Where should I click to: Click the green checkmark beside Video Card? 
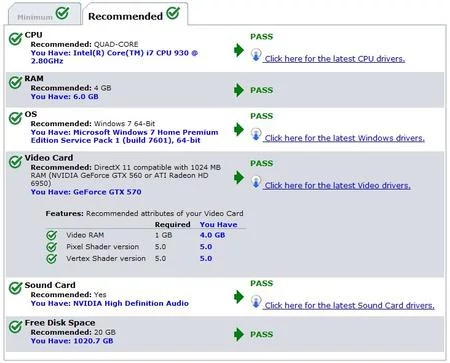click(x=15, y=162)
